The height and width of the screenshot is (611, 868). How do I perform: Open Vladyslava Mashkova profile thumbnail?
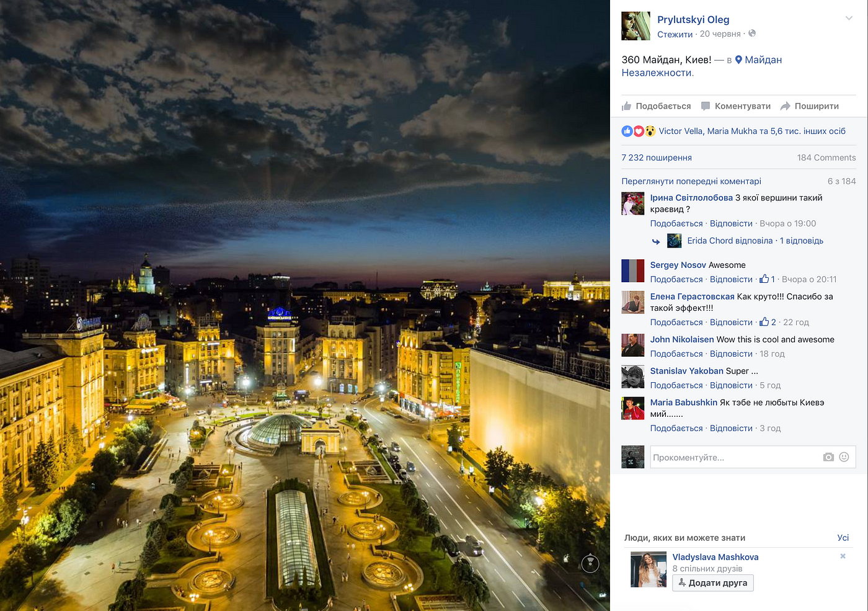pos(649,569)
